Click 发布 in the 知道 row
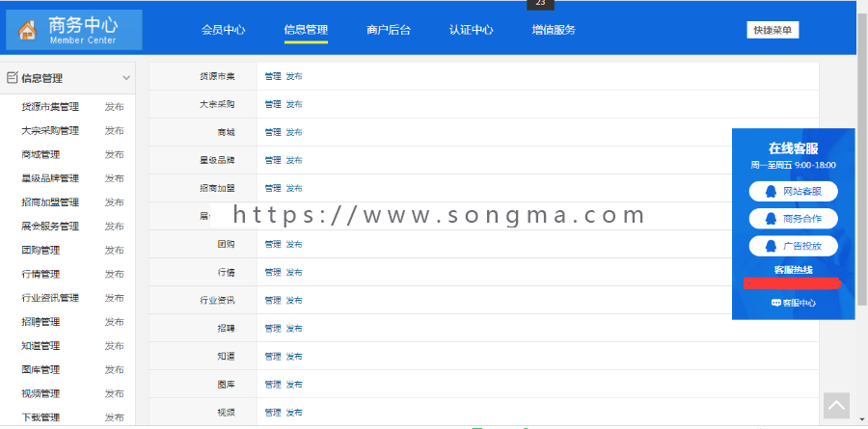The height and width of the screenshot is (429, 868). pyautogui.click(x=294, y=356)
